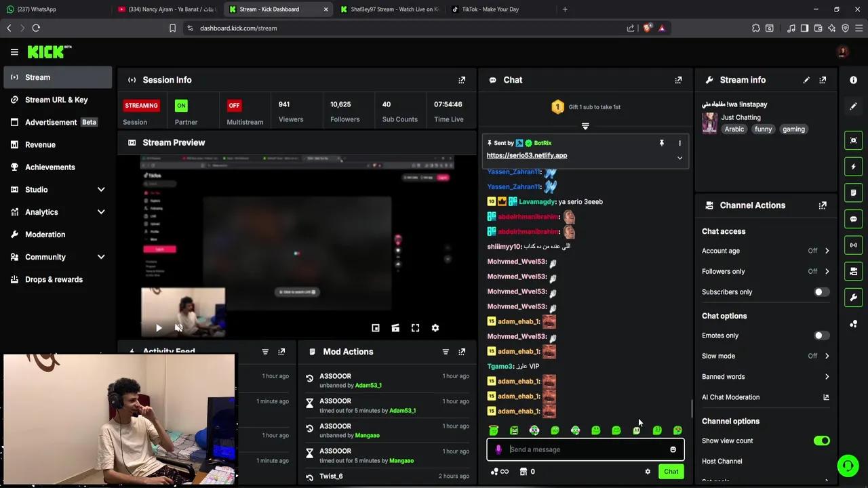Open the serio53.netlify.app link
Viewport: 868px width, 488px height.
pyautogui.click(x=527, y=155)
